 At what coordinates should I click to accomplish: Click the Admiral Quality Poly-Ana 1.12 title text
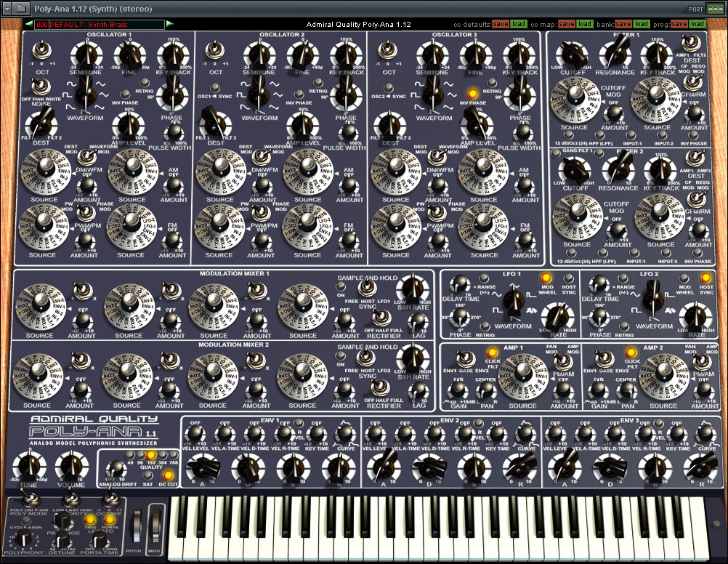pyautogui.click(x=358, y=25)
